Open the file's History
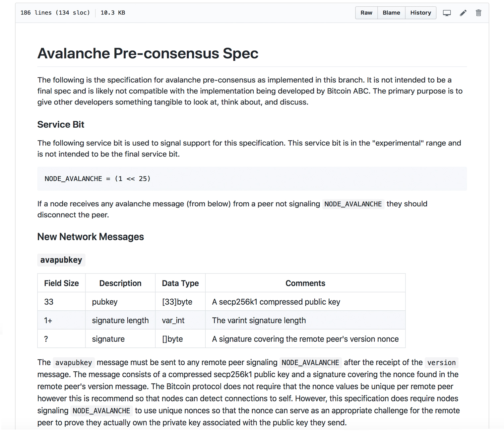Screen dimensions: 504x431 420,13
